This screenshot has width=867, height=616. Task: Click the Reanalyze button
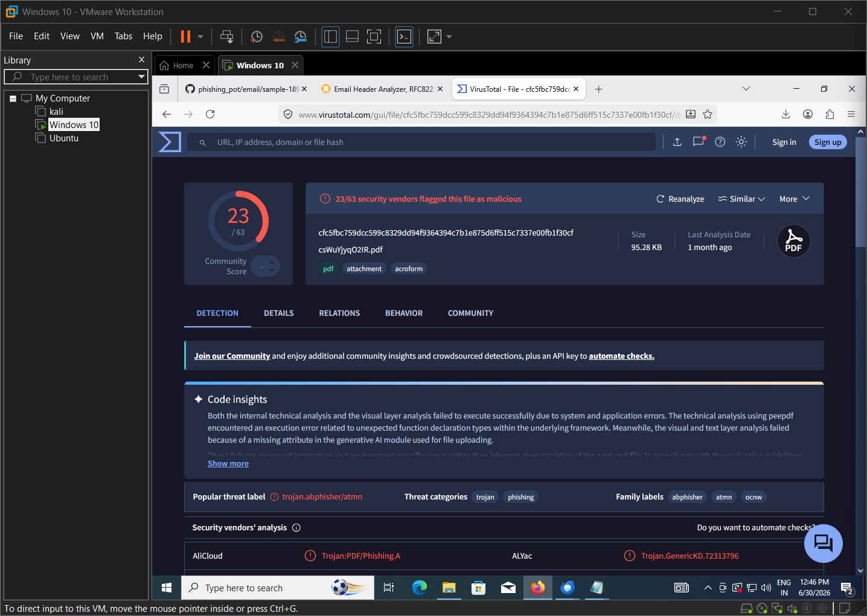[680, 199]
